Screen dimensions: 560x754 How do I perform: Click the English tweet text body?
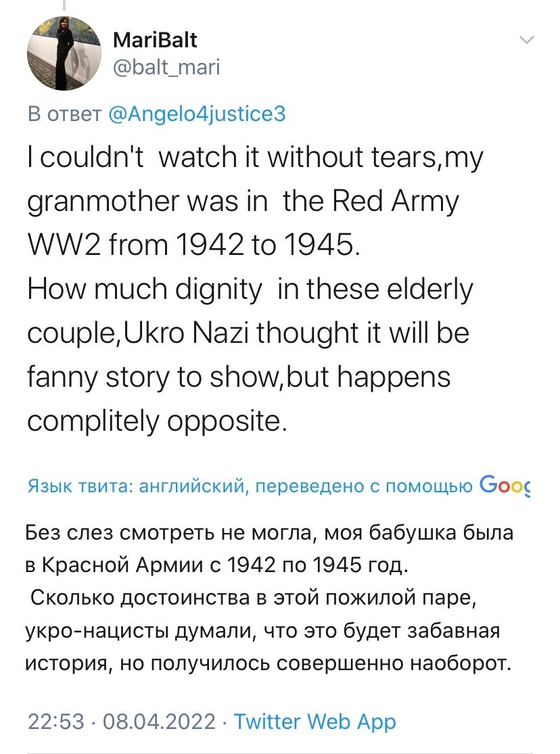coord(255,289)
